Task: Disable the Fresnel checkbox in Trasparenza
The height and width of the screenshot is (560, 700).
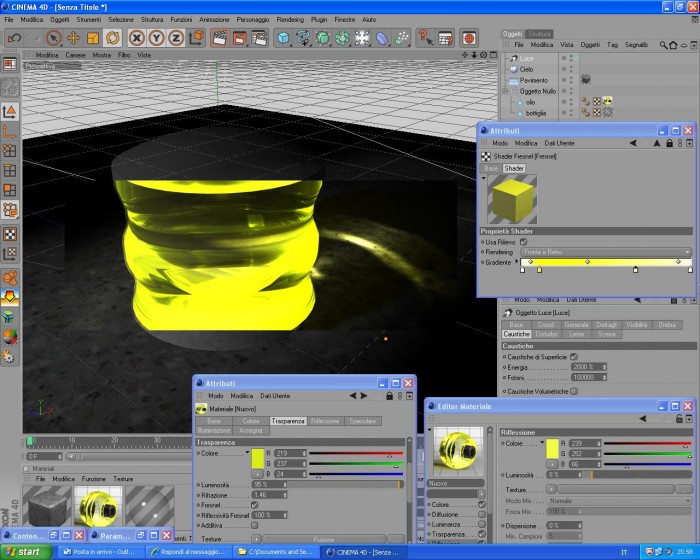Action: [254, 505]
